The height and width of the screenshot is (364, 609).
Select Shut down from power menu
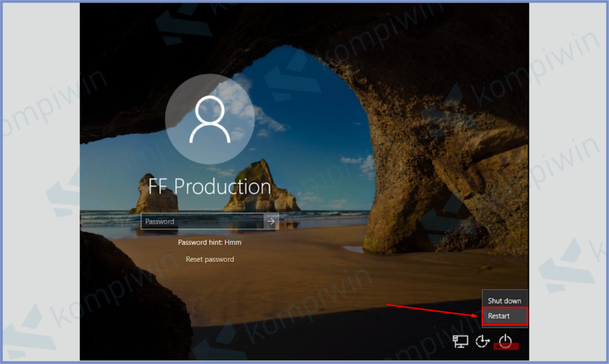point(504,301)
